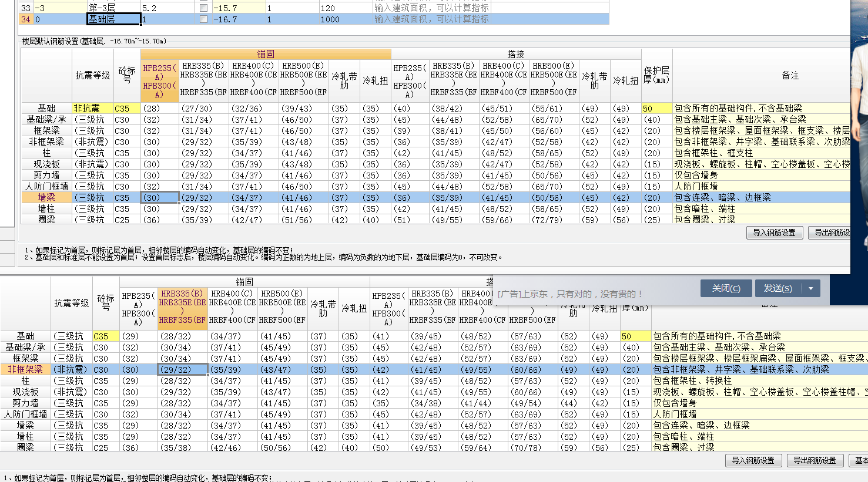Select focused (29/32) cell in highlighted 非框架梁 row
Screen dimensions: 868x482
click(x=183, y=370)
